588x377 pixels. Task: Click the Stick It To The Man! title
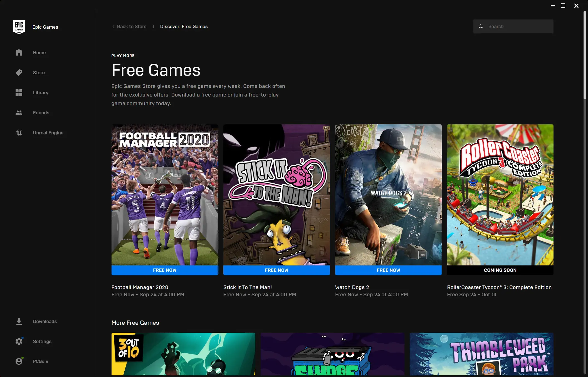click(x=248, y=287)
